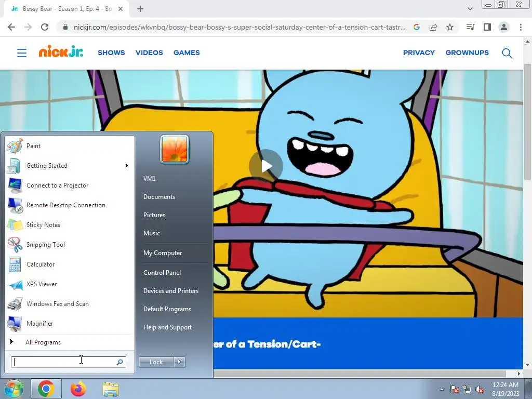
Task: Click the user account flower picture
Action: point(175,149)
